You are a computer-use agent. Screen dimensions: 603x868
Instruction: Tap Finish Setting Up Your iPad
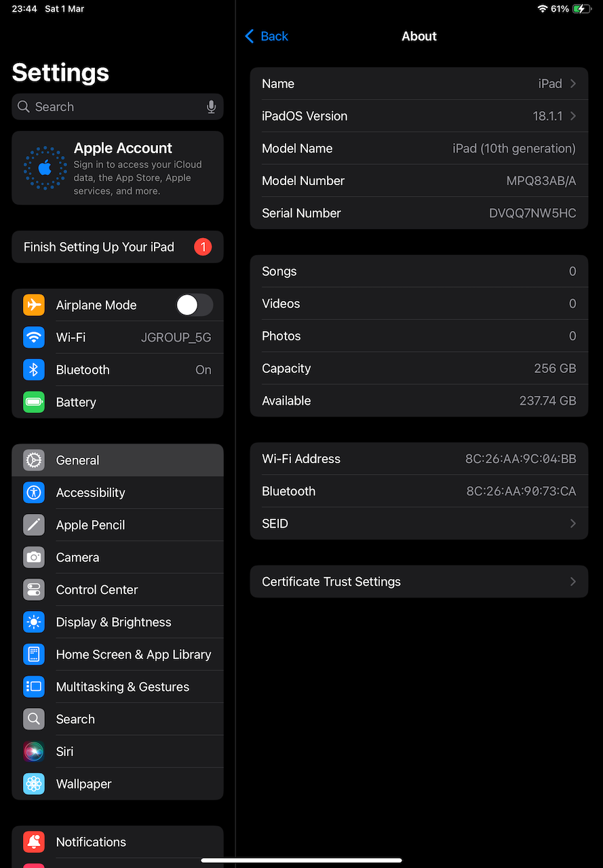(117, 247)
